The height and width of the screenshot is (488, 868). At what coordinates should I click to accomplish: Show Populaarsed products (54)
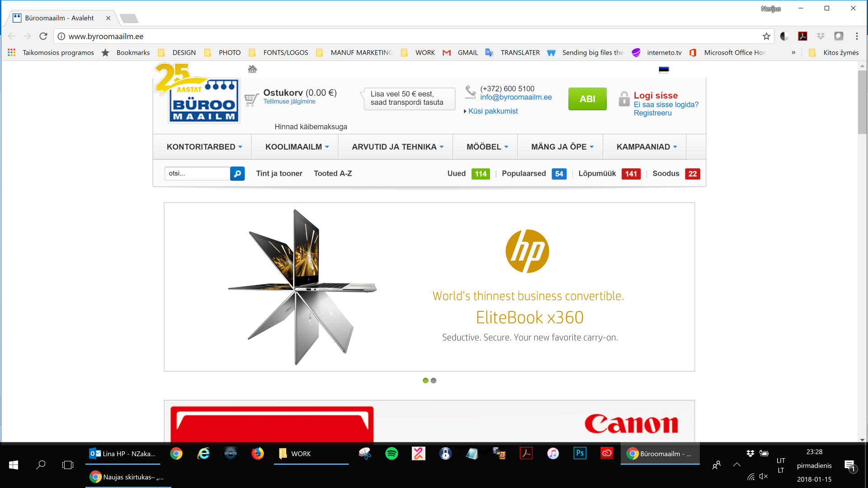coord(534,174)
